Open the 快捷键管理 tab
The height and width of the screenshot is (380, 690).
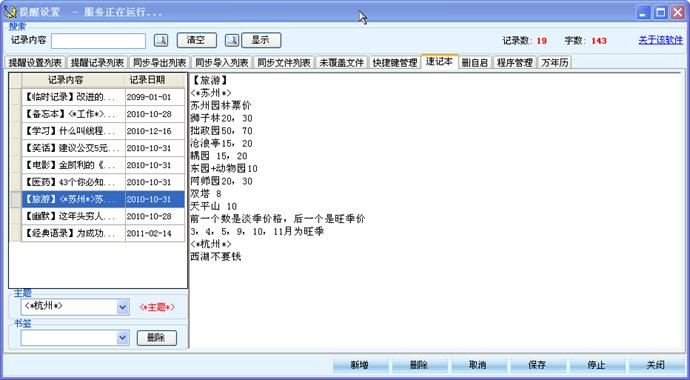395,62
